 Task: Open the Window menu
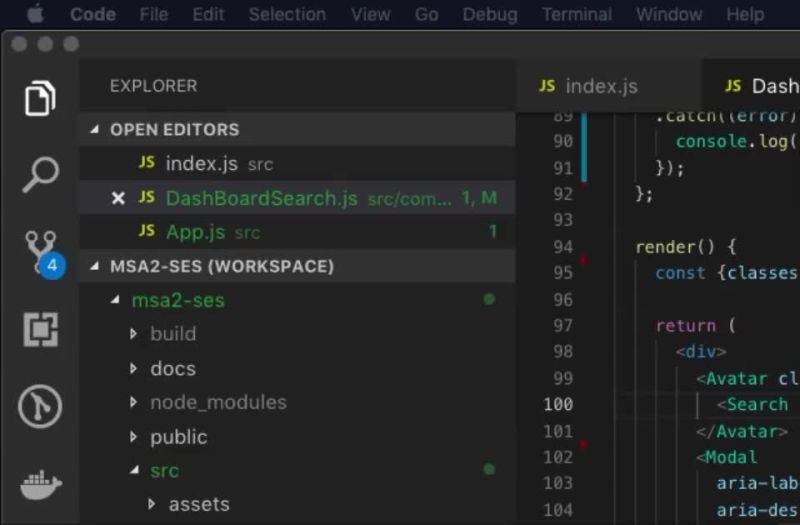[x=669, y=14]
